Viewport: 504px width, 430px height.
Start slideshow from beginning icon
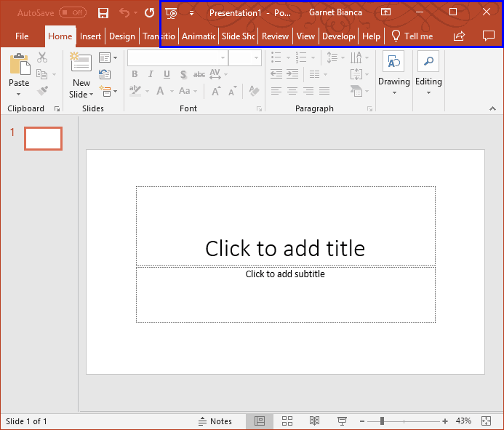click(x=171, y=13)
